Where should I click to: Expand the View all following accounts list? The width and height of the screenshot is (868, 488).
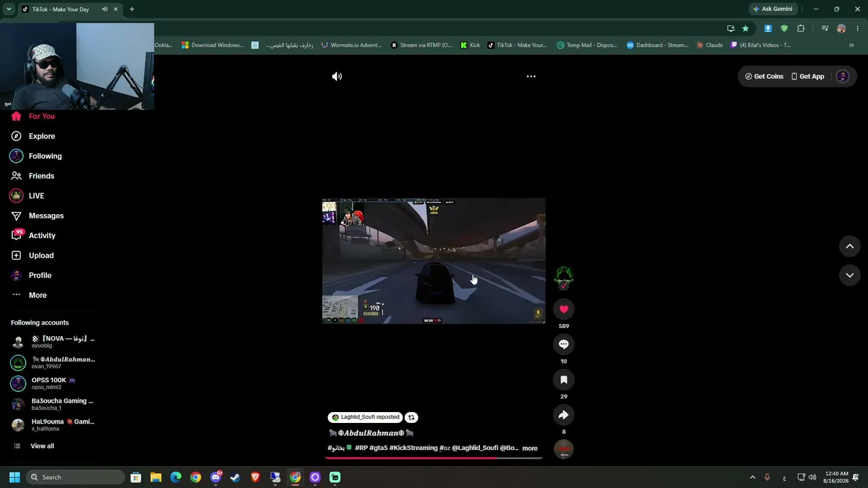coord(41,446)
